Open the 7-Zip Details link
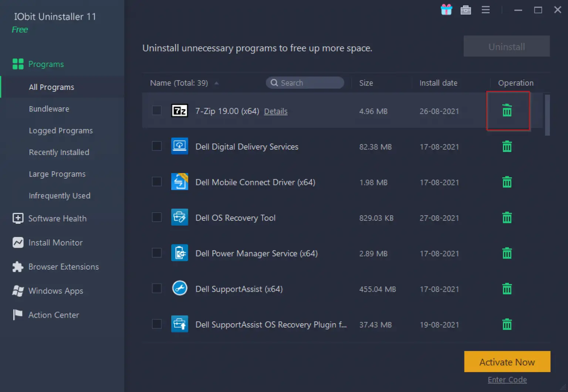The image size is (568, 392). 275,111
